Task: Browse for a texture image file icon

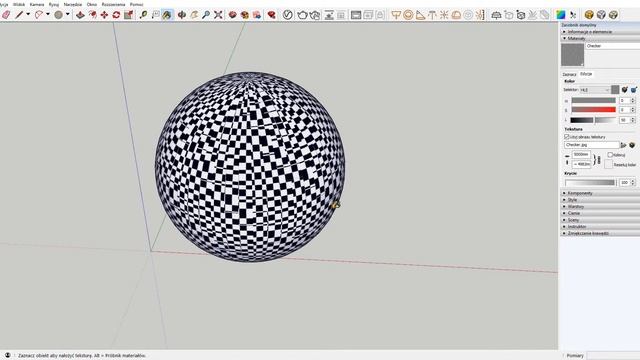Action: click(x=623, y=145)
